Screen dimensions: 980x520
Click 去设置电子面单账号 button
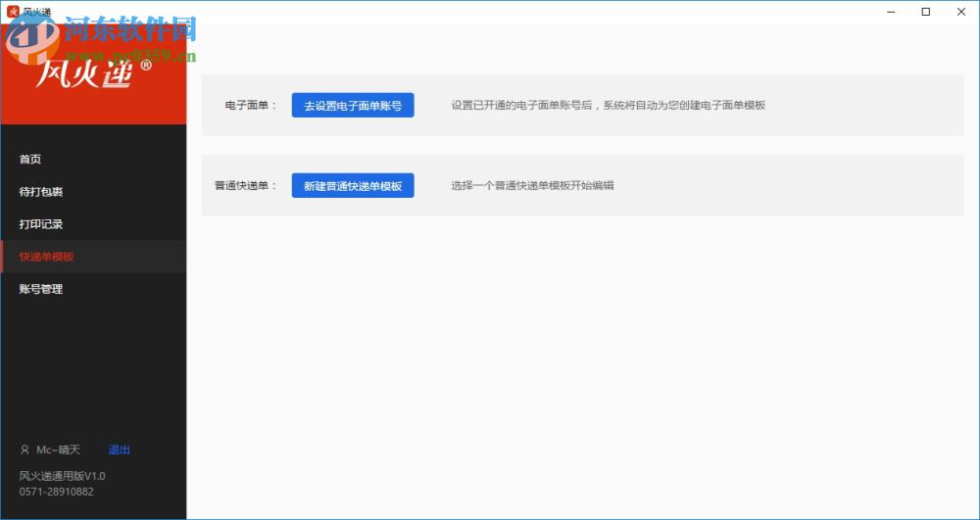pyautogui.click(x=353, y=106)
